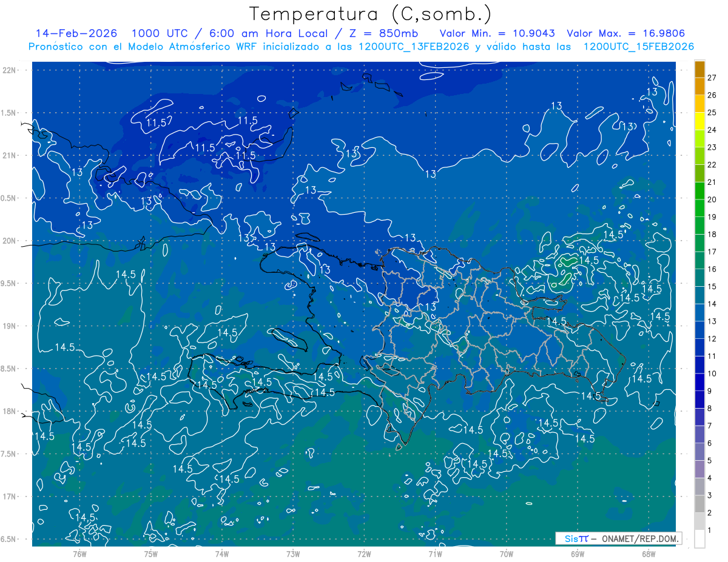Click the "75W" longitude axis label
The height and width of the screenshot is (562, 728).
coord(151,554)
